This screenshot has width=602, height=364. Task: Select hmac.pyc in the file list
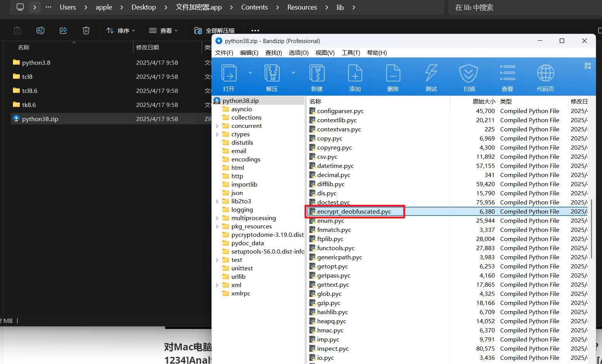pos(330,330)
